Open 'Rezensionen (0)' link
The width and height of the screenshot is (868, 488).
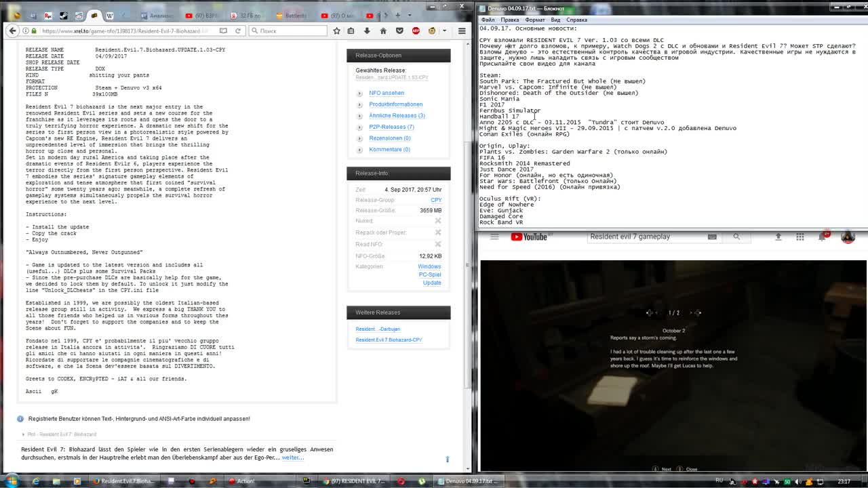(389, 138)
